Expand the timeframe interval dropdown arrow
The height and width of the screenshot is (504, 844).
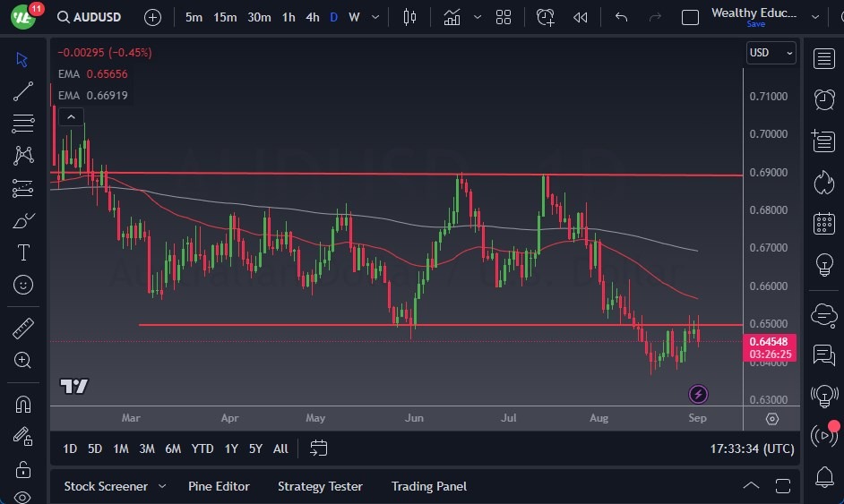[375, 17]
